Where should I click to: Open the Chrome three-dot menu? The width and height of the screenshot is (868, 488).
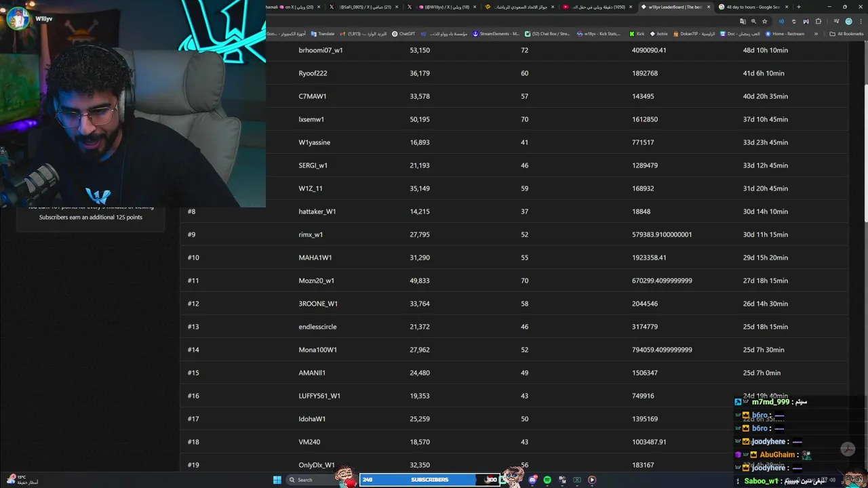pyautogui.click(x=861, y=21)
